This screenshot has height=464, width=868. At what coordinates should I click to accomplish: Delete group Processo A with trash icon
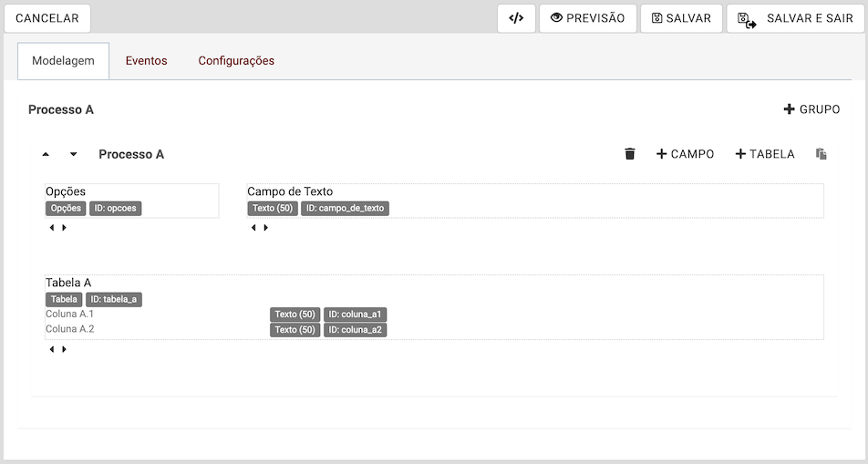tap(629, 154)
